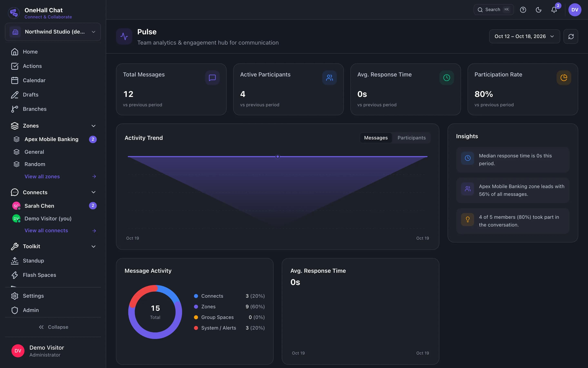Click View all connects link
This screenshot has height=368, width=588.
pyautogui.click(x=60, y=230)
